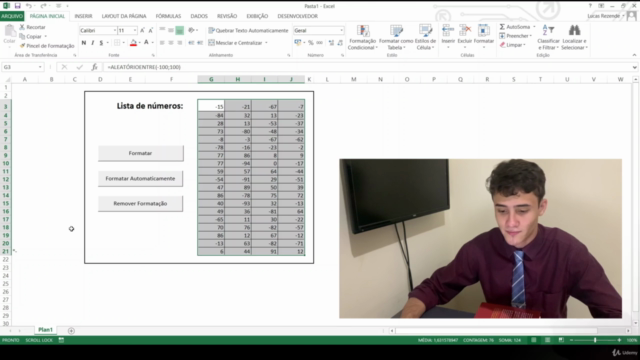Undo the last action
640x360 pixels.
[29, 6]
